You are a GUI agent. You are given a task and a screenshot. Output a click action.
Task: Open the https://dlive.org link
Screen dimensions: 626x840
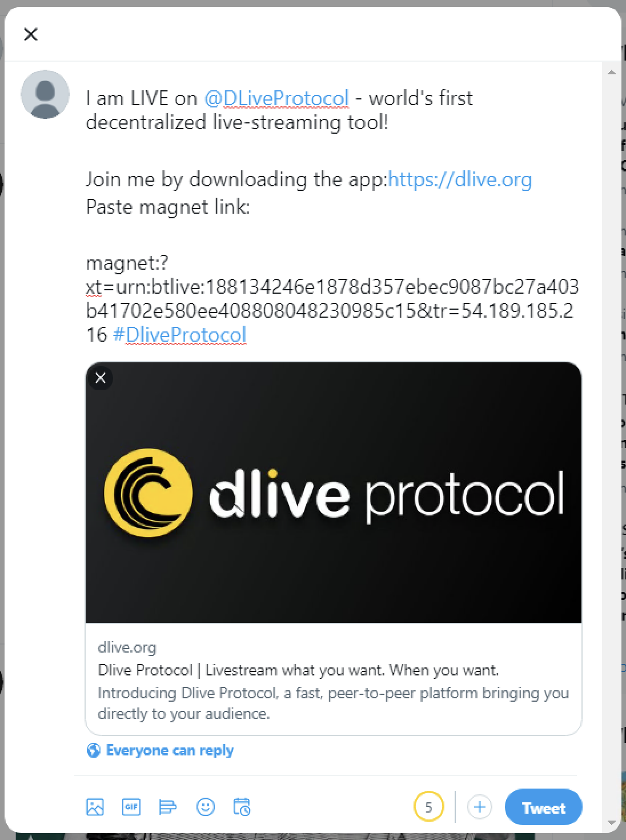point(460,179)
